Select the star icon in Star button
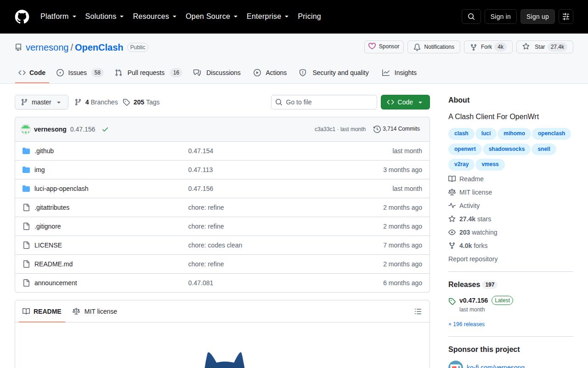 526,47
